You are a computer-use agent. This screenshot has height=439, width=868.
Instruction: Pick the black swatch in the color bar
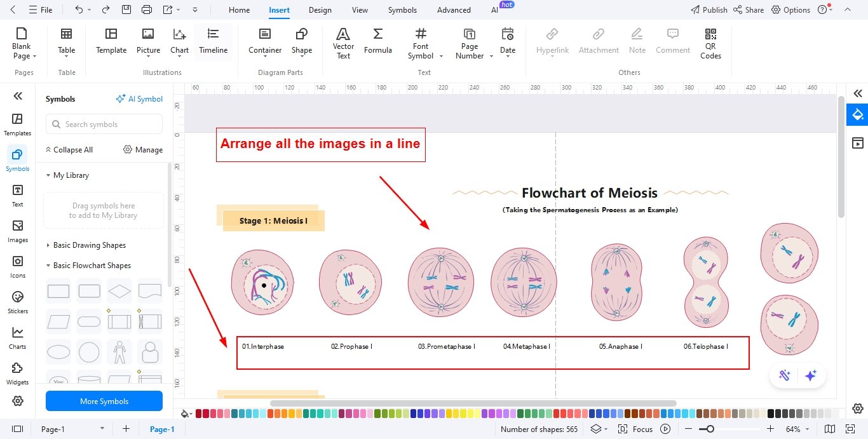click(x=771, y=414)
